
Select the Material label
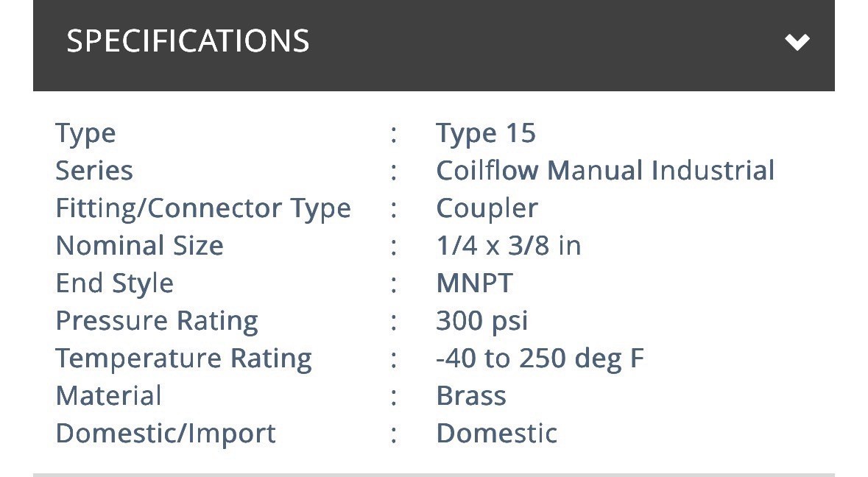coord(108,396)
